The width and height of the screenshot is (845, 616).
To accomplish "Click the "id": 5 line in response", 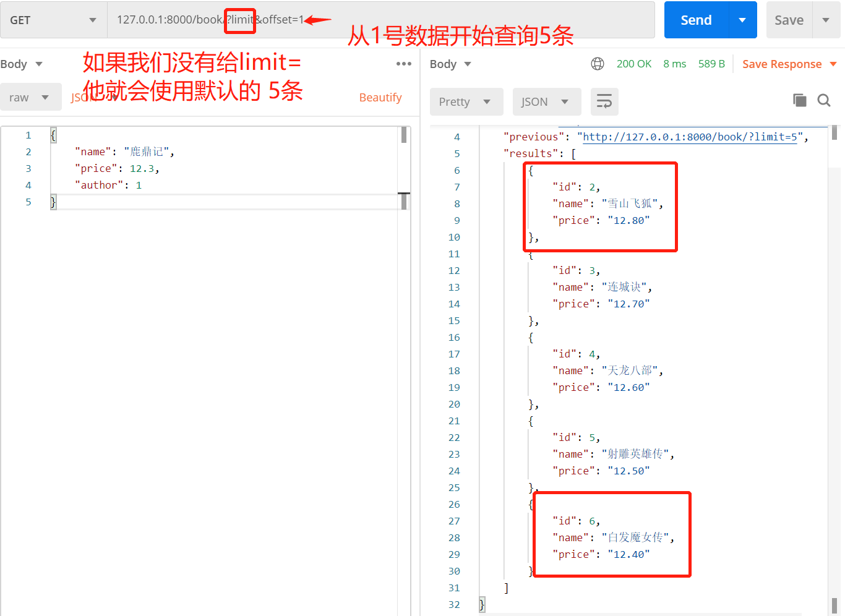I will pyautogui.click(x=576, y=437).
